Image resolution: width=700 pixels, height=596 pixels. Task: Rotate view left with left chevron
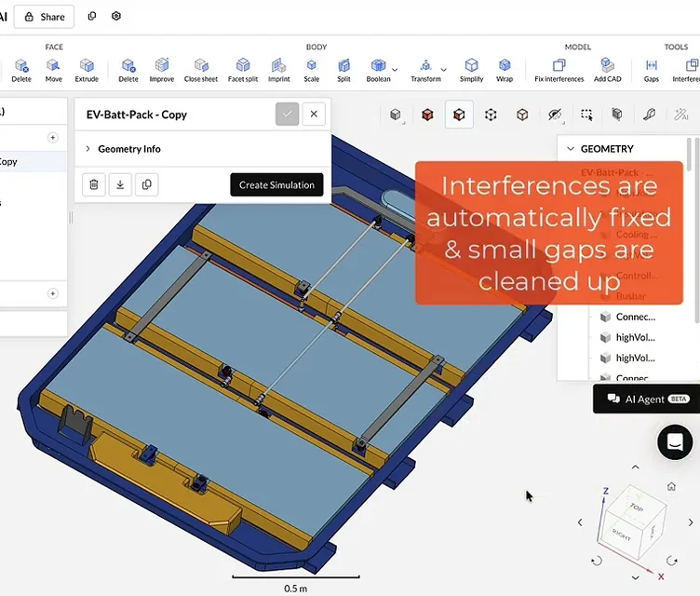[580, 522]
